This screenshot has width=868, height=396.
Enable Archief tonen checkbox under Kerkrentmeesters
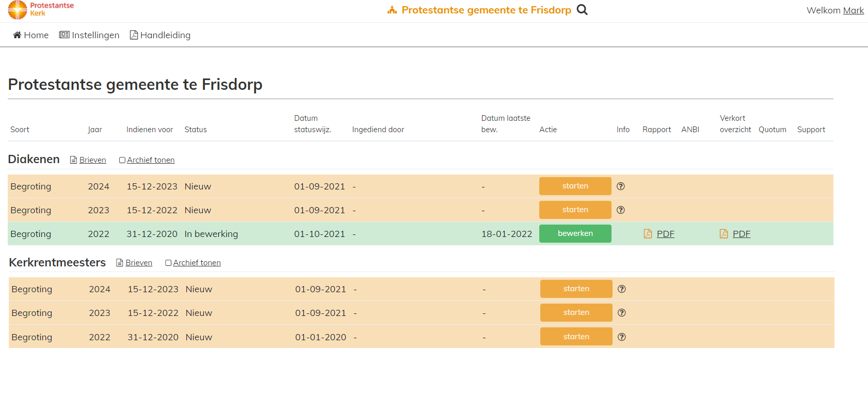pyautogui.click(x=168, y=263)
